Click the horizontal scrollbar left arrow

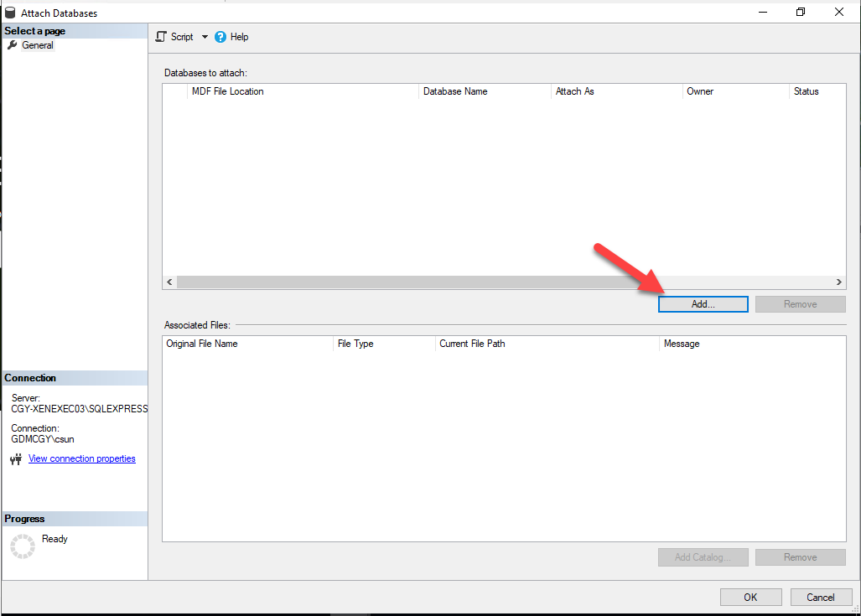[169, 282]
